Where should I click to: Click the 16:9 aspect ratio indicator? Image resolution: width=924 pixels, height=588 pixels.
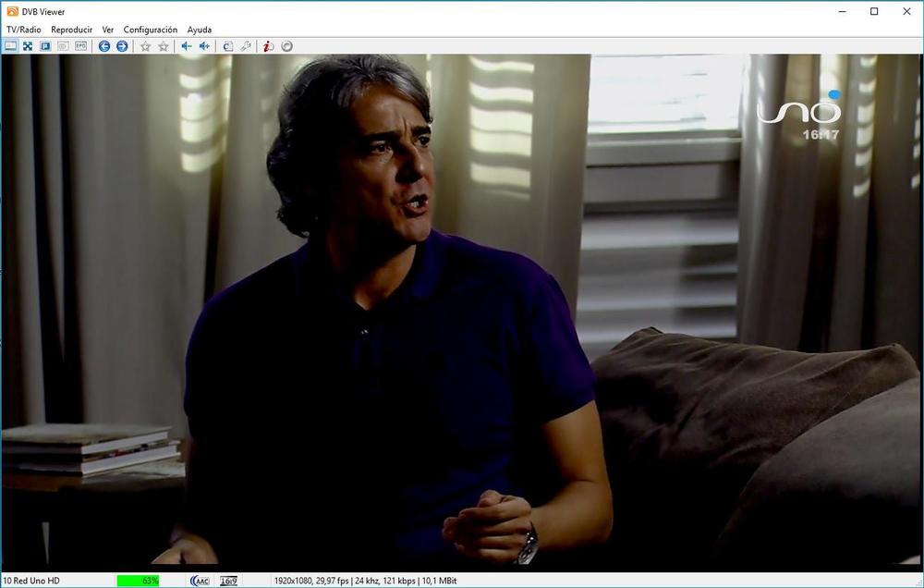pos(228,581)
